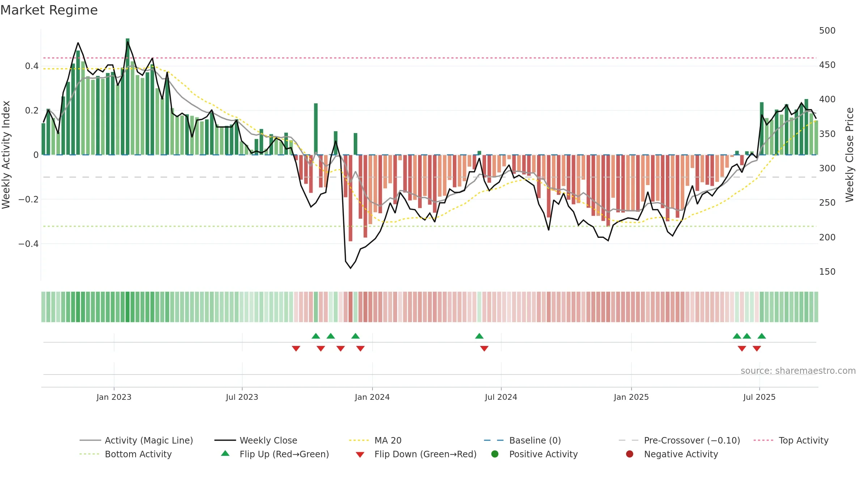Toggle the Top Activity legend entry
The height and width of the screenshot is (488, 868).
click(791, 440)
